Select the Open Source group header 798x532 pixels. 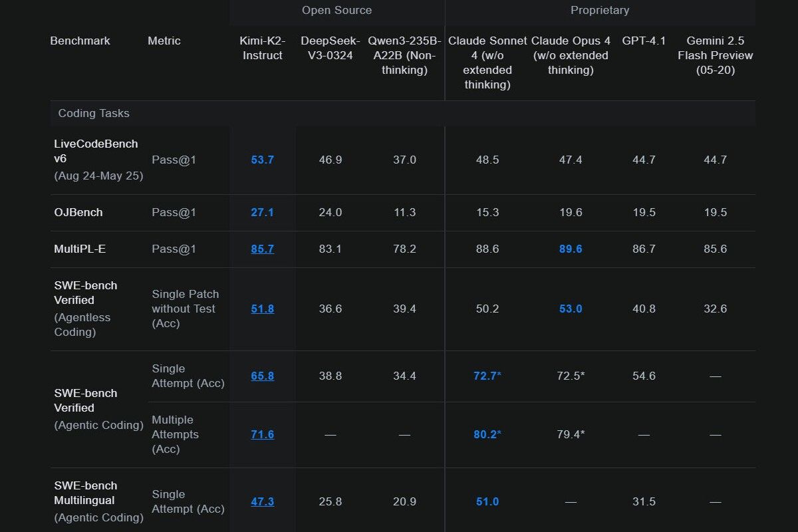click(x=336, y=11)
